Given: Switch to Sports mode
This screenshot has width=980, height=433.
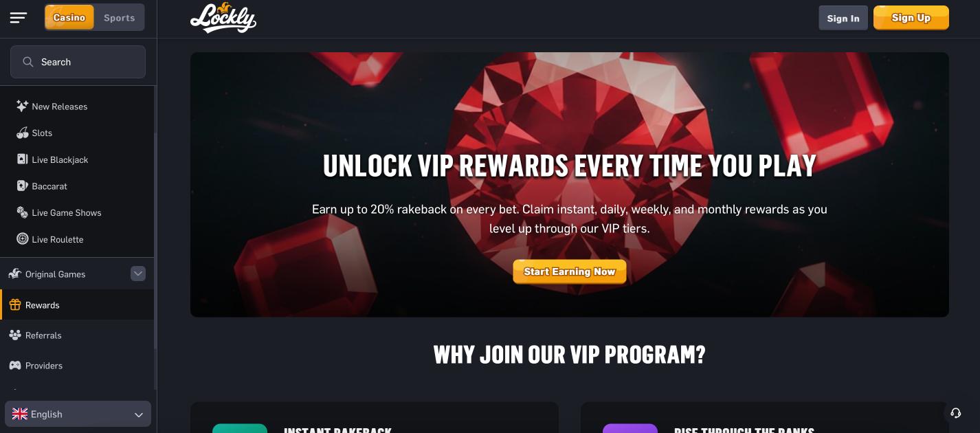Looking at the screenshot, I should tap(120, 18).
